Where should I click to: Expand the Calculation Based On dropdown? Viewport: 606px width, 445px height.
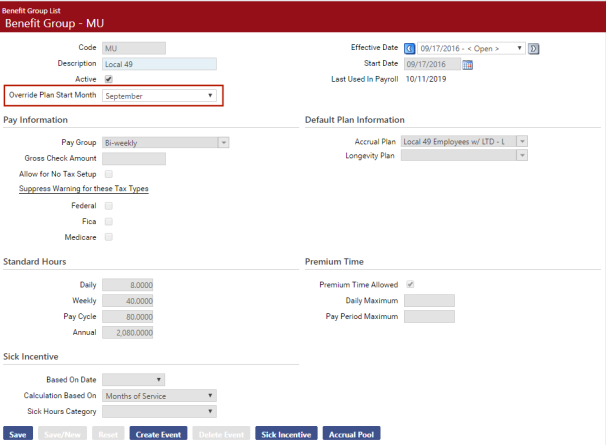coord(159,395)
